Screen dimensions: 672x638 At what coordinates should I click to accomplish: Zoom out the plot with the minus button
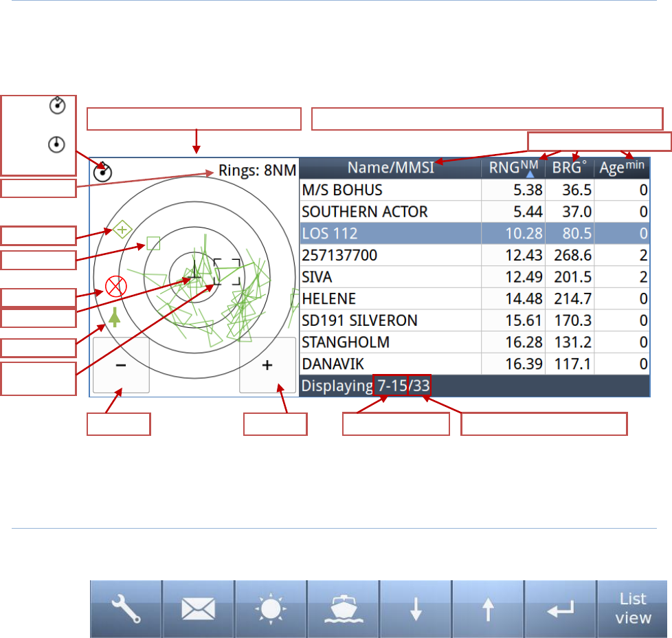[122, 365]
